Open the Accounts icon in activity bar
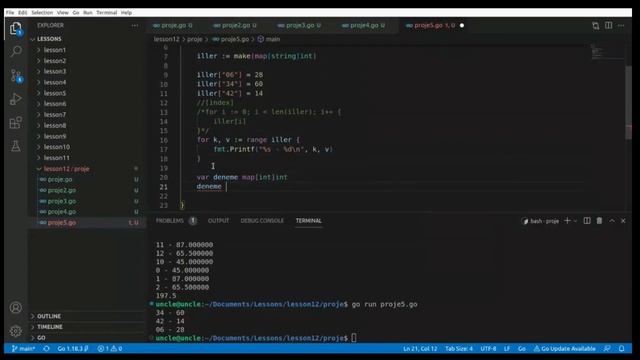The image size is (640, 360). pyautogui.click(x=16, y=307)
